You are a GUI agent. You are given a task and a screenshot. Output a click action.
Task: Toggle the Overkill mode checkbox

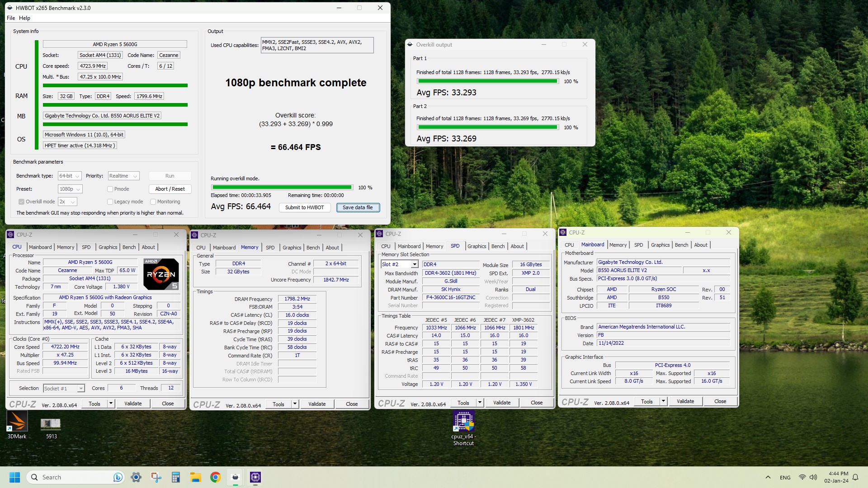tap(21, 202)
